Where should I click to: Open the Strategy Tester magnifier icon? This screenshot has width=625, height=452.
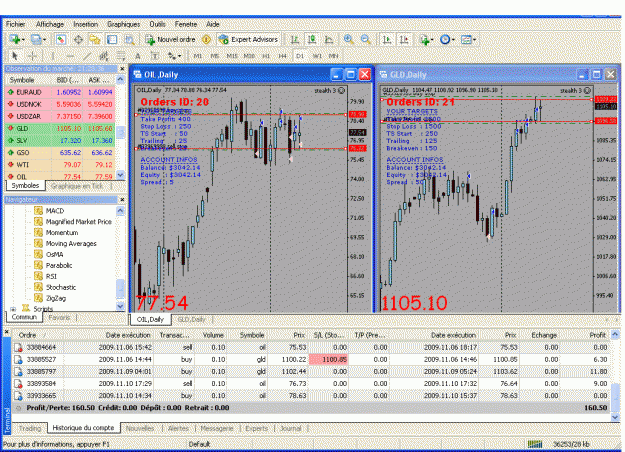(x=130, y=39)
